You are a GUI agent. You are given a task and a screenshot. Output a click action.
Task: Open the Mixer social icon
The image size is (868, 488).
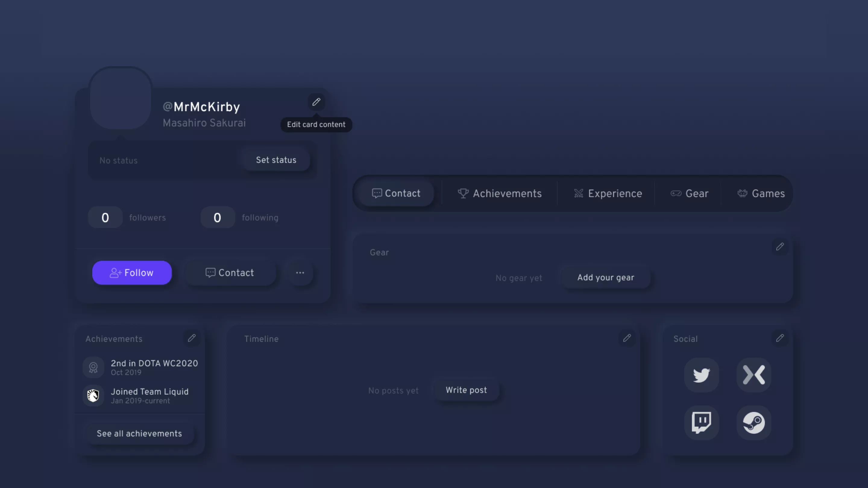(754, 375)
